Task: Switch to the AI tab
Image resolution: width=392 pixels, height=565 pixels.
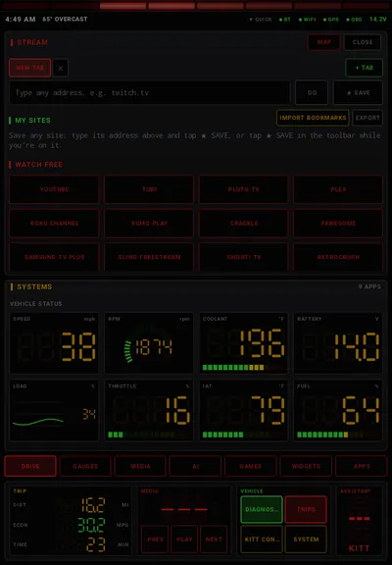Action: (x=195, y=466)
